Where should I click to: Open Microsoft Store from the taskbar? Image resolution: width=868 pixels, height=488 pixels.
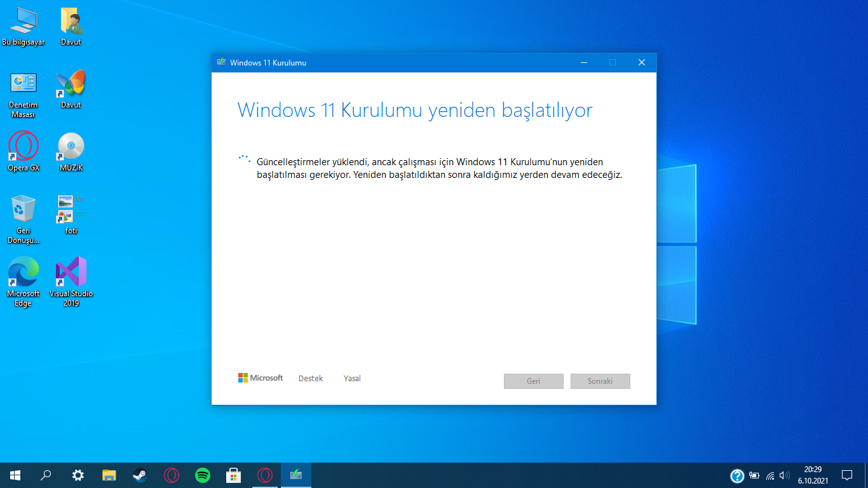[x=234, y=475]
